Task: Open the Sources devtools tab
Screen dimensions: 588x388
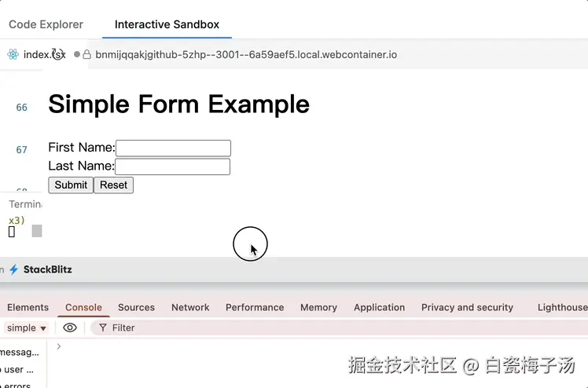Action: tap(136, 307)
